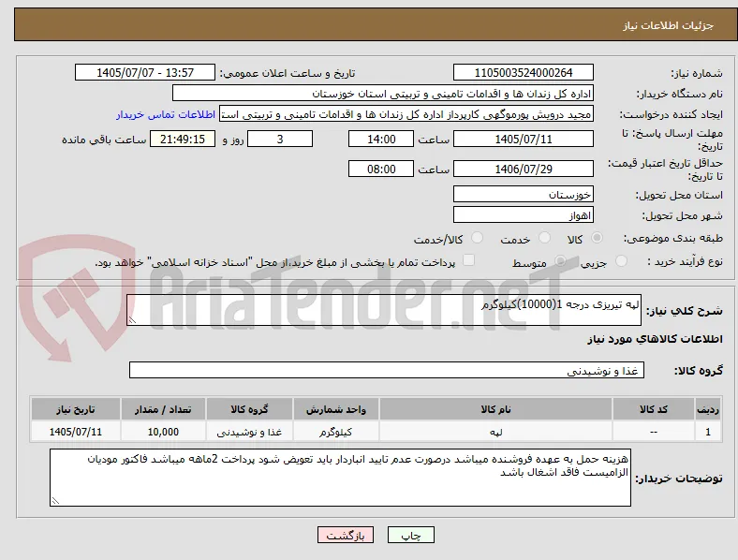
Task: Open the اطلاعات تماس خریدار link
Action: [x=166, y=114]
